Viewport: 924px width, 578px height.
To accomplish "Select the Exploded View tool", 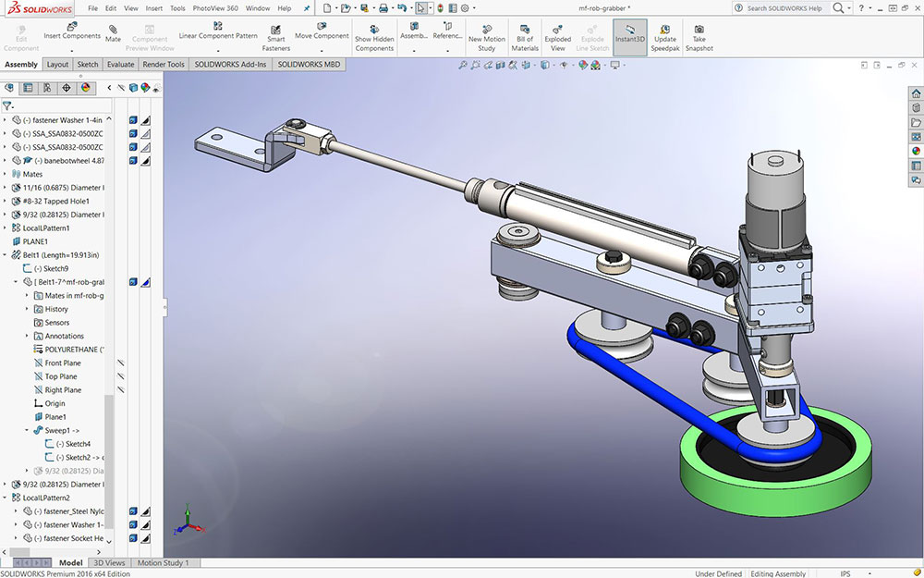I will (557, 29).
